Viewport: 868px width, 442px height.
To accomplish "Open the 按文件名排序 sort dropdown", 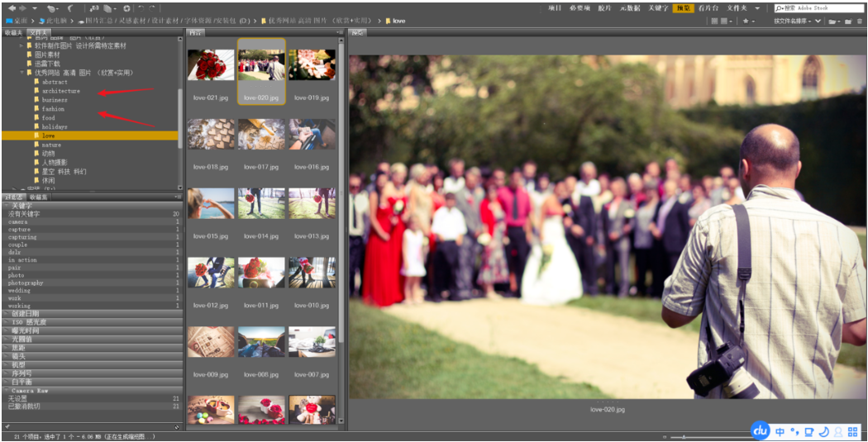I will [794, 21].
